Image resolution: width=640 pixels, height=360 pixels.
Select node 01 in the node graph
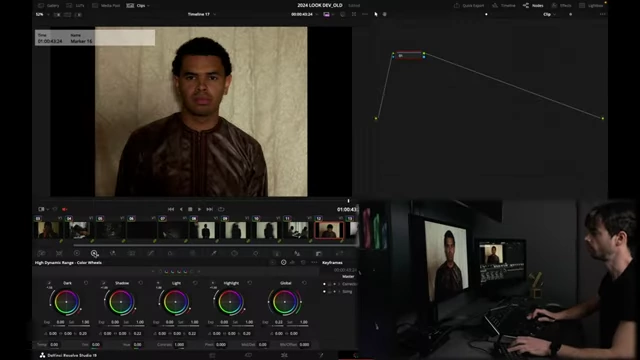(x=409, y=56)
